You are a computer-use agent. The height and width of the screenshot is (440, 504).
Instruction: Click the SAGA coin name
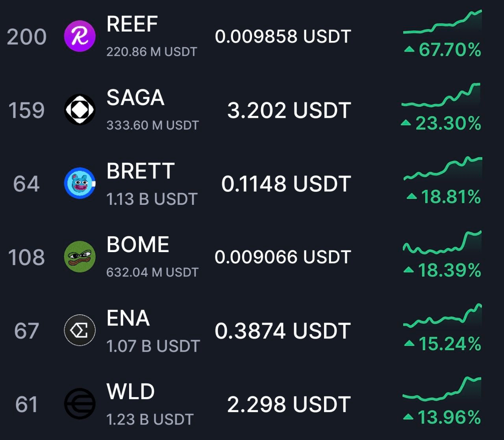[x=135, y=97]
